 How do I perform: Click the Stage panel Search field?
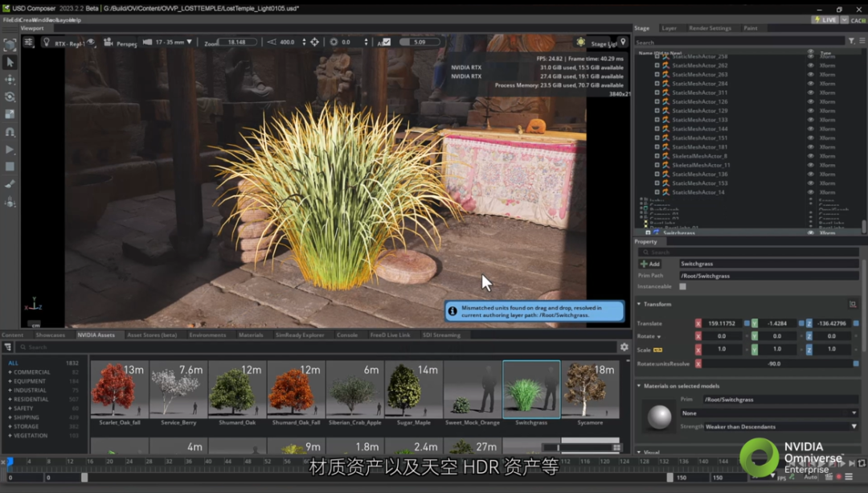(739, 42)
